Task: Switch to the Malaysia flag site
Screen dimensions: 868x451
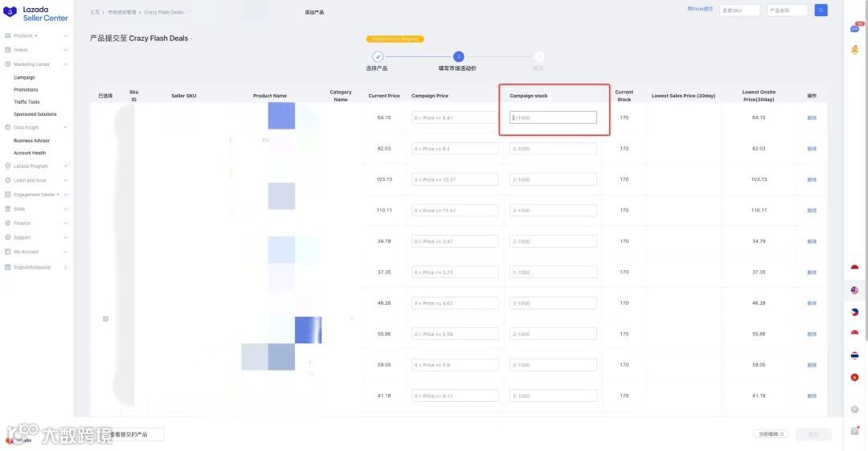Action: tap(854, 289)
